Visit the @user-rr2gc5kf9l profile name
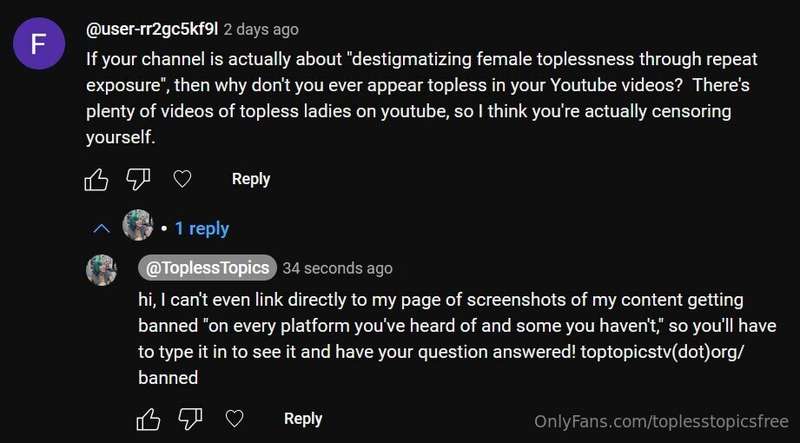 (x=152, y=29)
